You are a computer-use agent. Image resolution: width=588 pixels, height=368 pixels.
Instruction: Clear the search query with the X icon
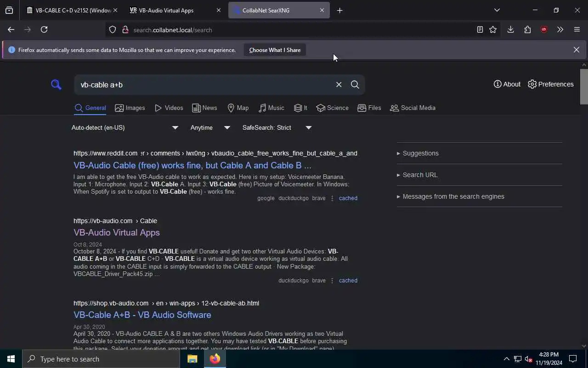(339, 85)
